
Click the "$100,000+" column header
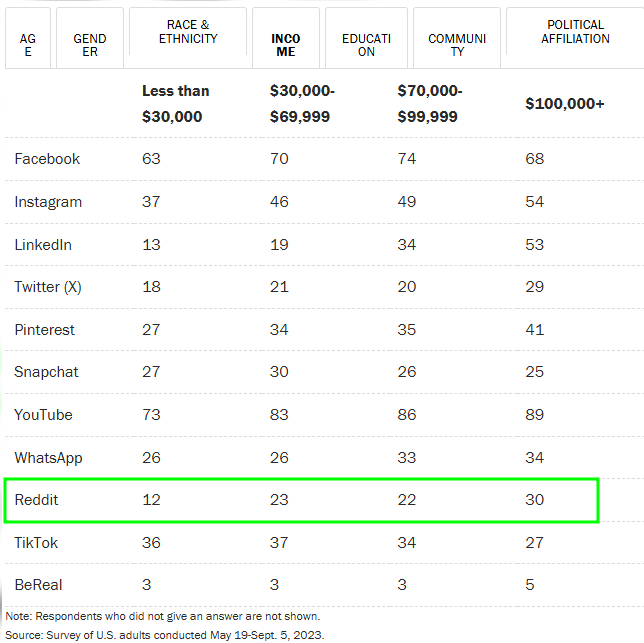pyautogui.click(x=565, y=104)
